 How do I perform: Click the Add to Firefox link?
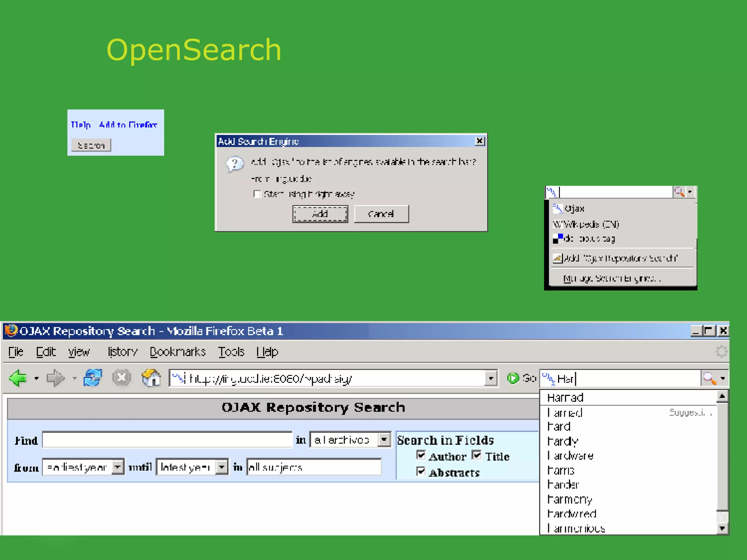point(128,125)
